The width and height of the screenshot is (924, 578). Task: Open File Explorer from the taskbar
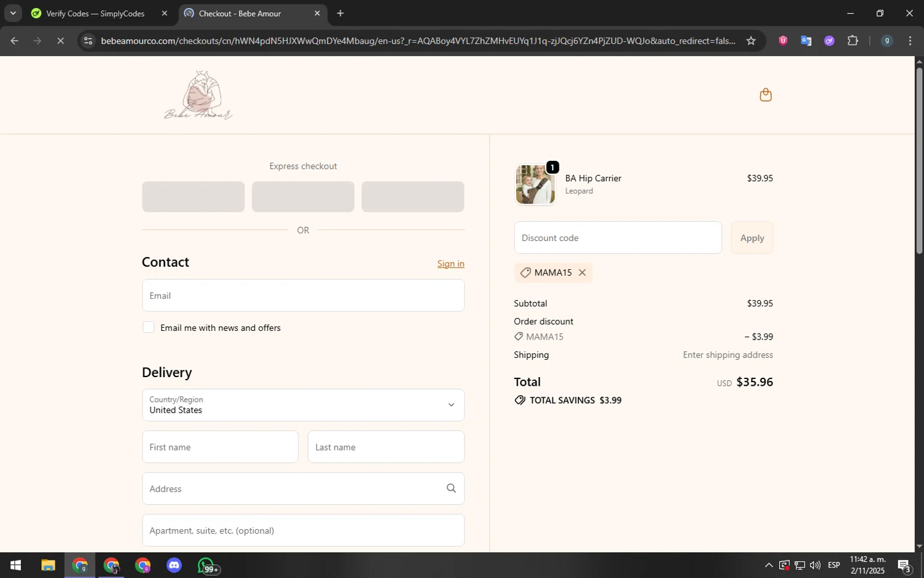(x=48, y=566)
